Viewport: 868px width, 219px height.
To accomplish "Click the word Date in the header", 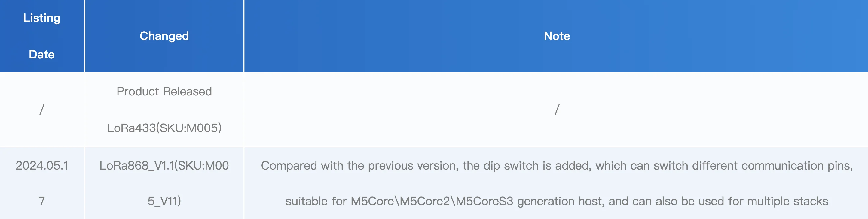I will pos(42,55).
